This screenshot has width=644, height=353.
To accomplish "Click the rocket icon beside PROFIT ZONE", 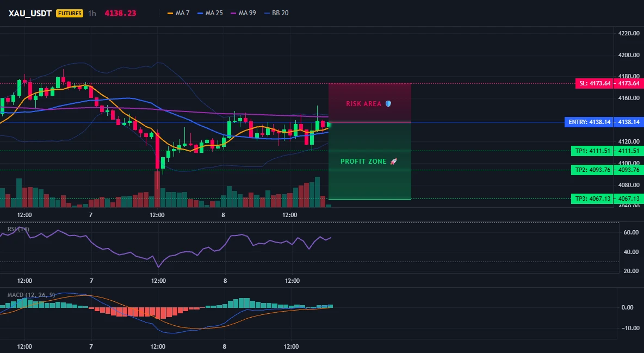I will click(393, 162).
